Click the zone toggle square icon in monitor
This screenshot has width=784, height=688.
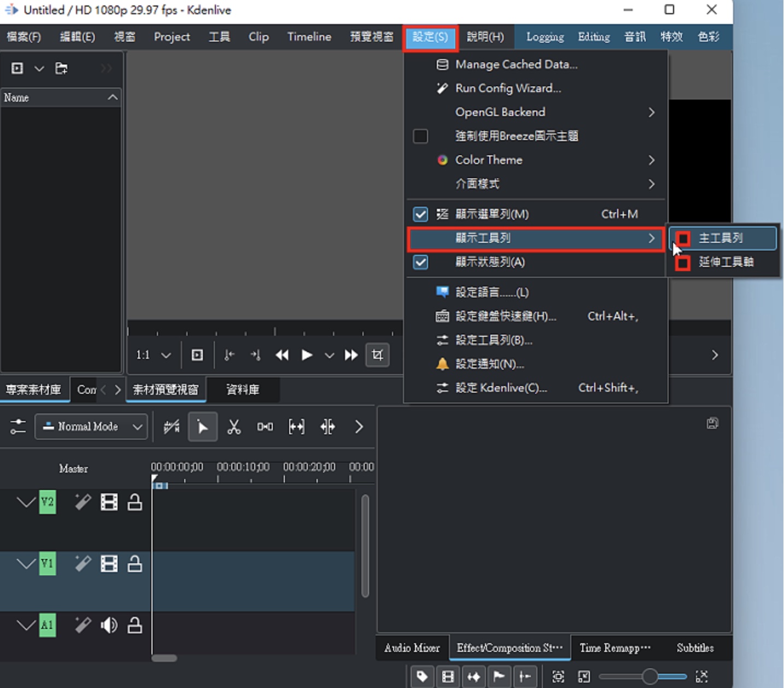pyautogui.click(x=197, y=355)
